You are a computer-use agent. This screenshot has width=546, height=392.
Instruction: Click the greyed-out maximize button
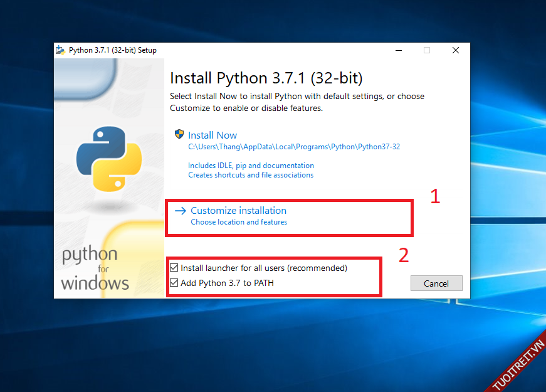click(x=427, y=50)
